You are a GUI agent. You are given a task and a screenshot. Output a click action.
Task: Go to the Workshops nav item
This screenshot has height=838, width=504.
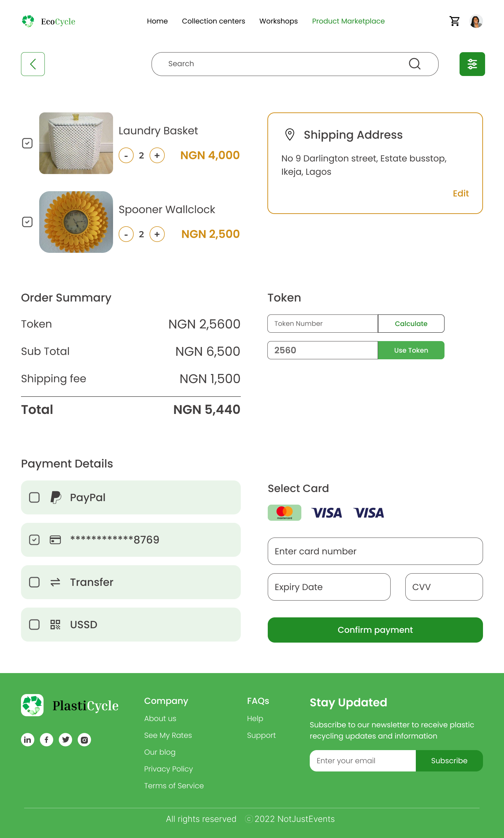[x=279, y=21]
